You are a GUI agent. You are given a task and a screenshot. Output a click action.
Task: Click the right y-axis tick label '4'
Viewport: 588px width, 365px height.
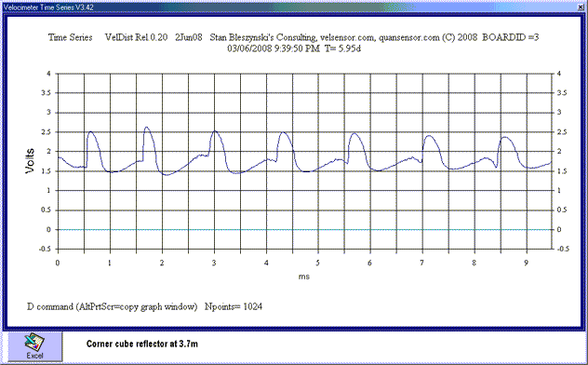tap(559, 74)
